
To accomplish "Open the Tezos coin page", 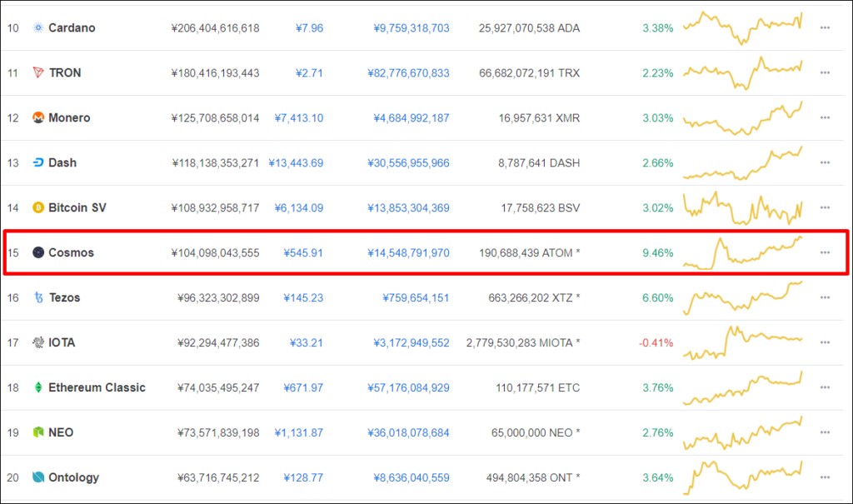I will click(65, 297).
